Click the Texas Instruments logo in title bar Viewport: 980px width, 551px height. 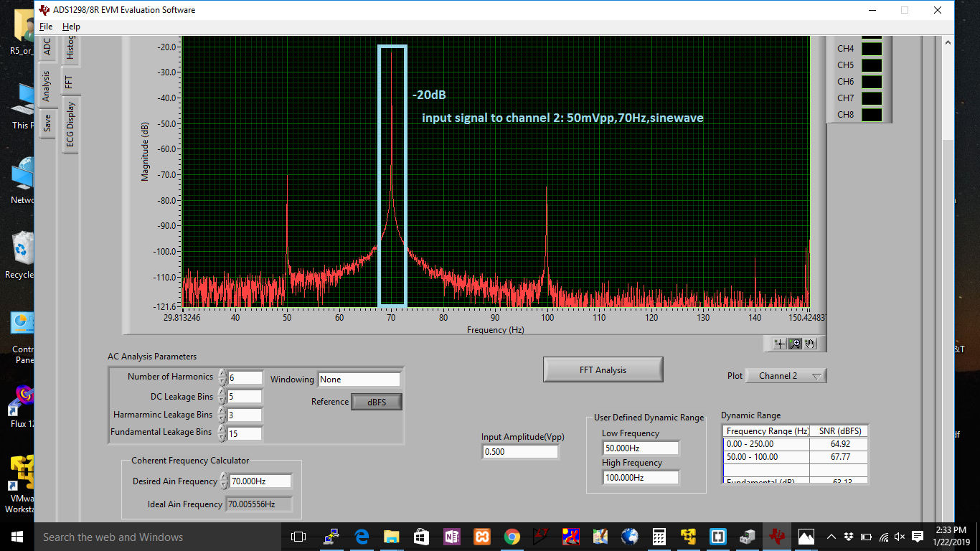(44, 10)
